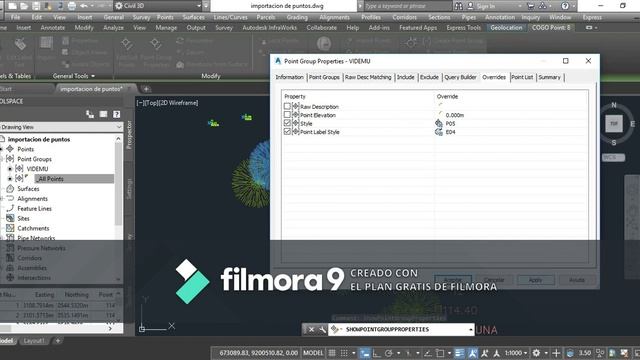Select Points node in Prospector tree
The height and width of the screenshot is (360, 640).
25,149
